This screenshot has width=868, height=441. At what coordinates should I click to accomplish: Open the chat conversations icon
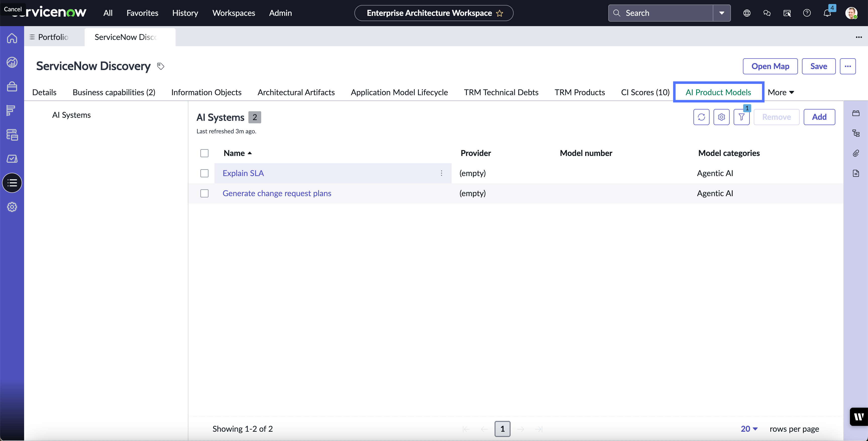(x=767, y=13)
